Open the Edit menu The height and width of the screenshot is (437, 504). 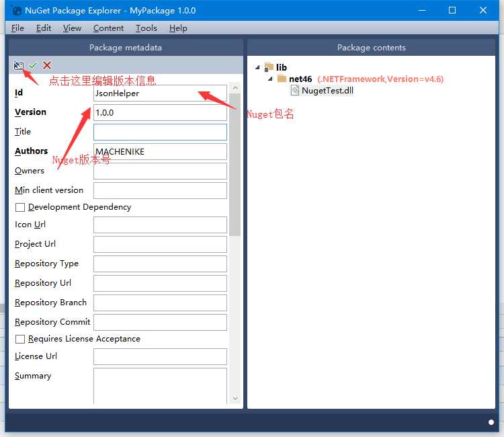[x=44, y=28]
